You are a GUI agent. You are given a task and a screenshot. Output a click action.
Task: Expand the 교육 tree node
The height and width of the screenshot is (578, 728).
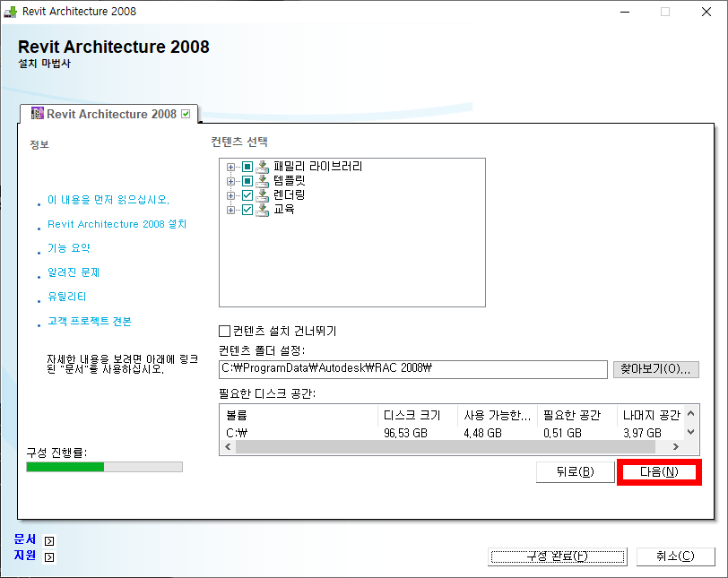point(230,210)
